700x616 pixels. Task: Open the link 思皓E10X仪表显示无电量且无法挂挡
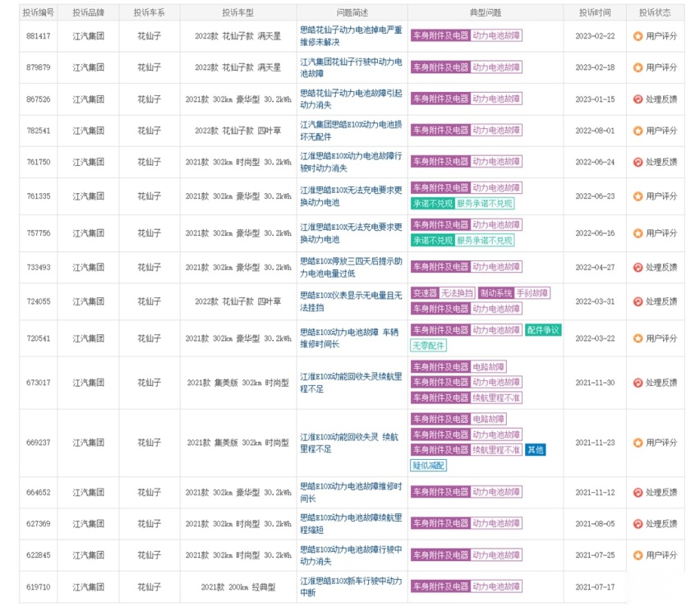click(x=351, y=301)
